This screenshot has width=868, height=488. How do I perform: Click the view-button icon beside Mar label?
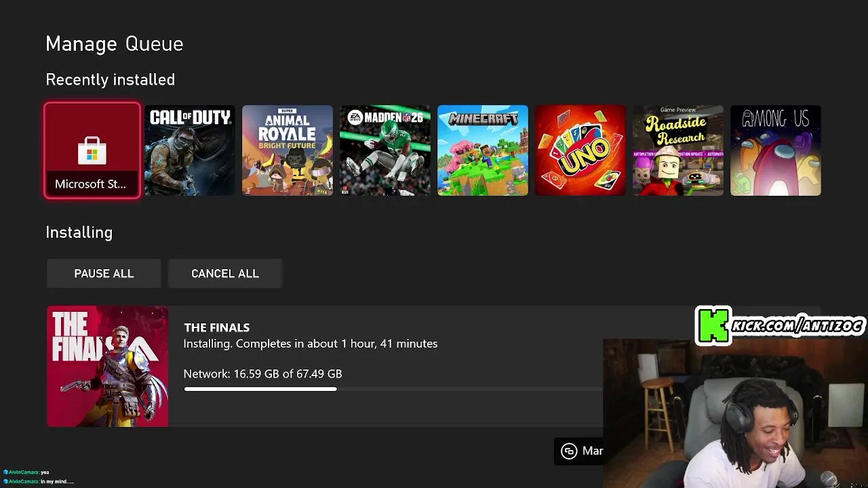[569, 451]
